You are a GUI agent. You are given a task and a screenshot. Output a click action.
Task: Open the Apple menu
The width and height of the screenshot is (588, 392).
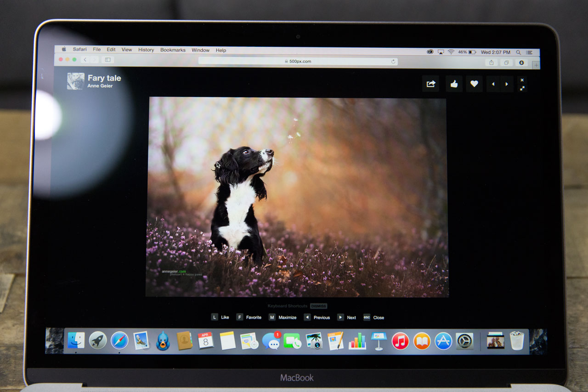coord(64,50)
